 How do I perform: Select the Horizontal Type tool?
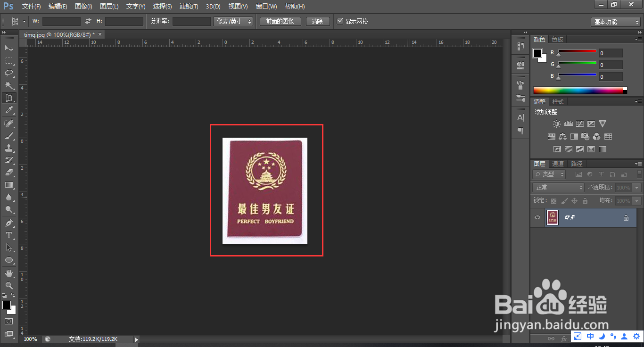(9, 235)
